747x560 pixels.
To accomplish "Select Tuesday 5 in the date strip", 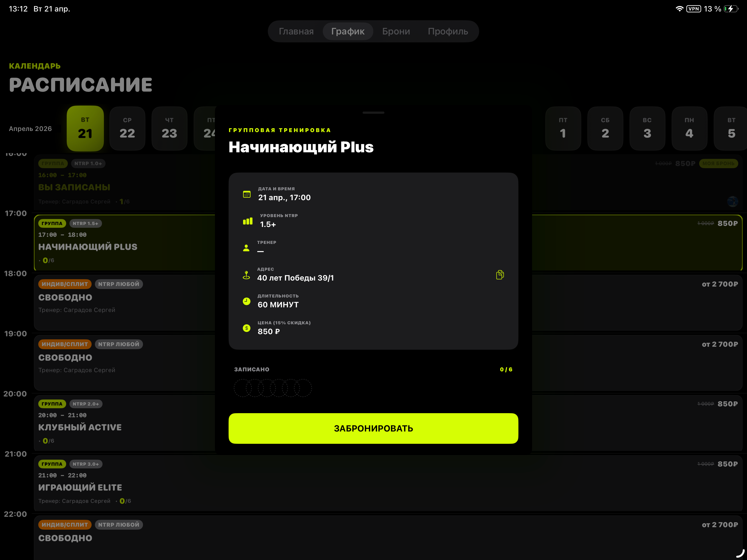I will pyautogui.click(x=730, y=128).
